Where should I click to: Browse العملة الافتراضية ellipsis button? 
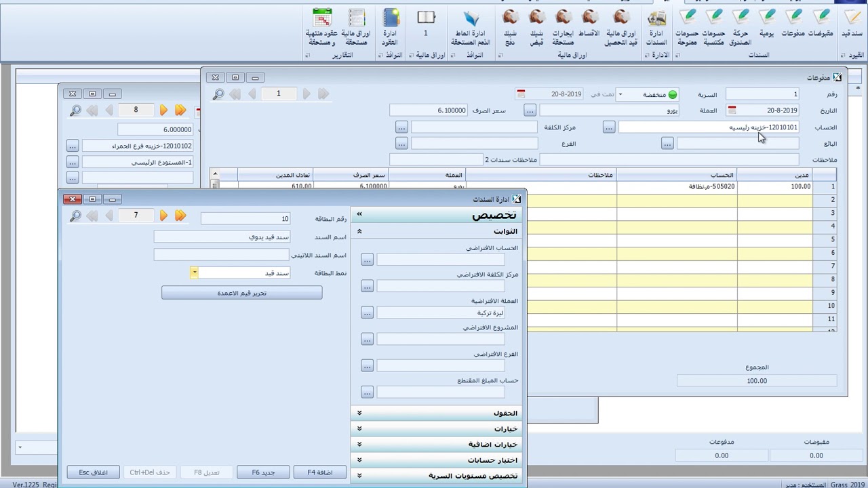(x=367, y=312)
